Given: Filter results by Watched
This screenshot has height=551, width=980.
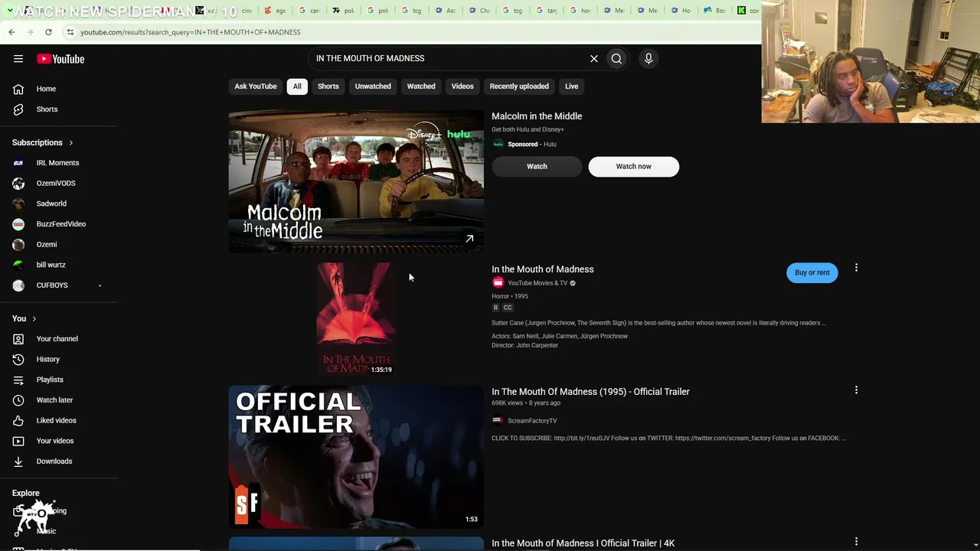Looking at the screenshot, I should 421,86.
